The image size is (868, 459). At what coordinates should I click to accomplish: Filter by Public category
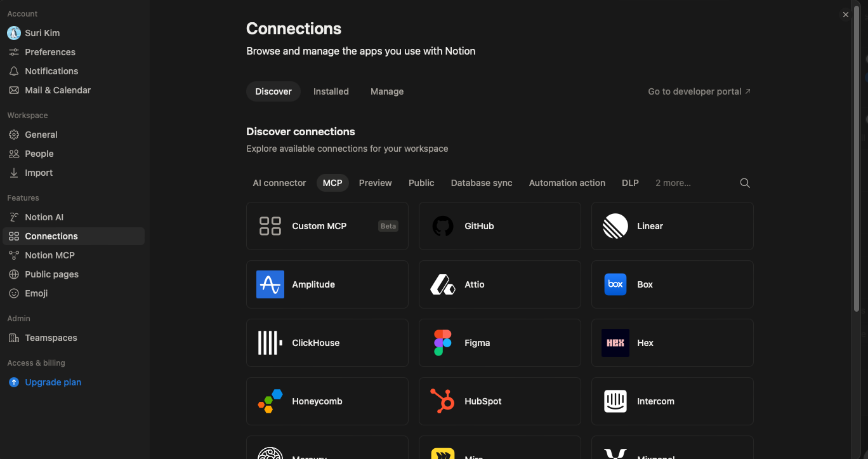[x=421, y=183]
